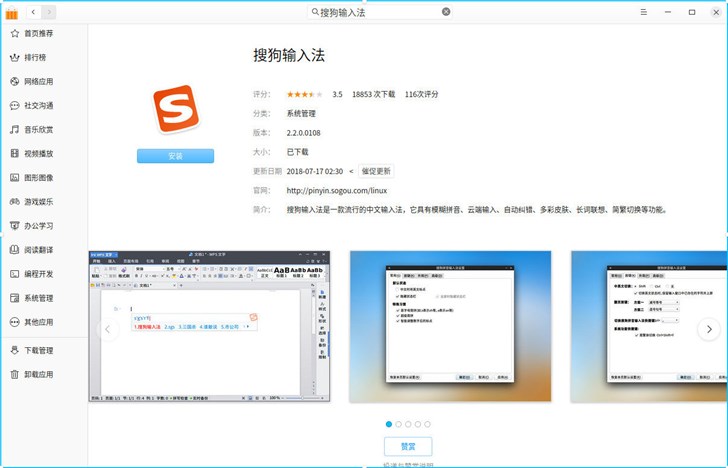Click the Sogou orange S app icon
728x468 pixels.
(176, 109)
